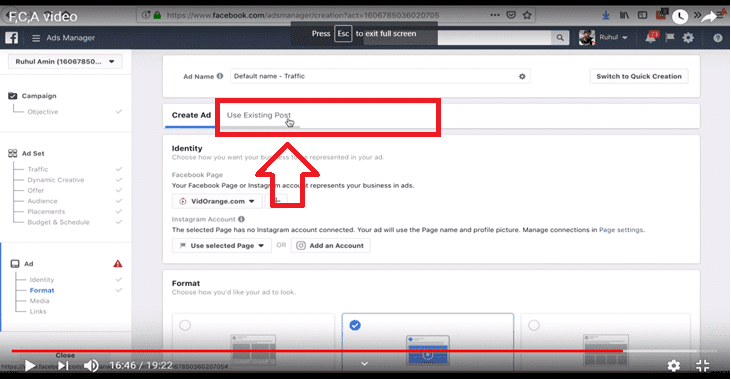The width and height of the screenshot is (731, 380).
Task: Open the Page settings link
Action: [x=621, y=230]
